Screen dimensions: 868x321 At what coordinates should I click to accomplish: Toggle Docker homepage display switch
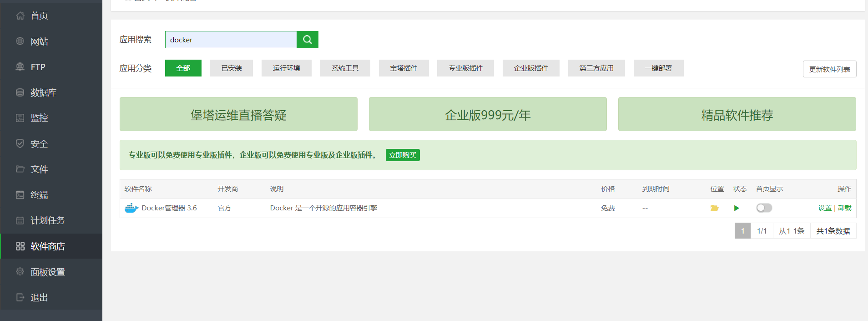764,208
